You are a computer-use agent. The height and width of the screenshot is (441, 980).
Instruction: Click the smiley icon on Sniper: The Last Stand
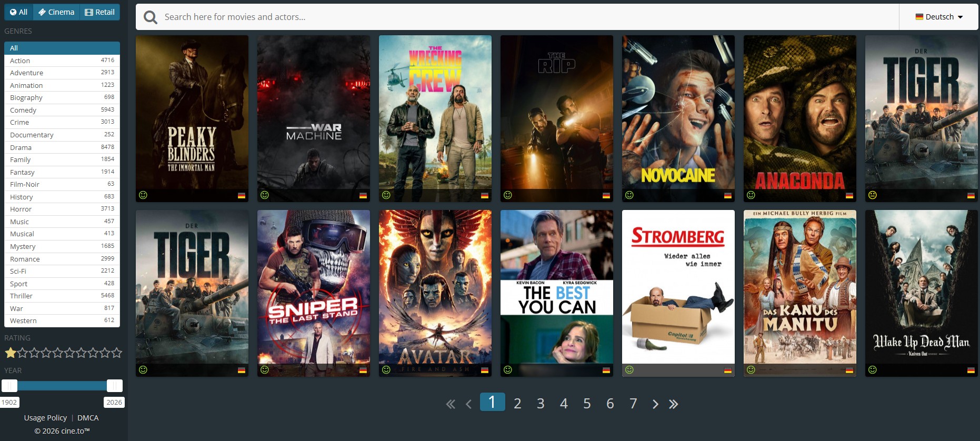(x=265, y=370)
